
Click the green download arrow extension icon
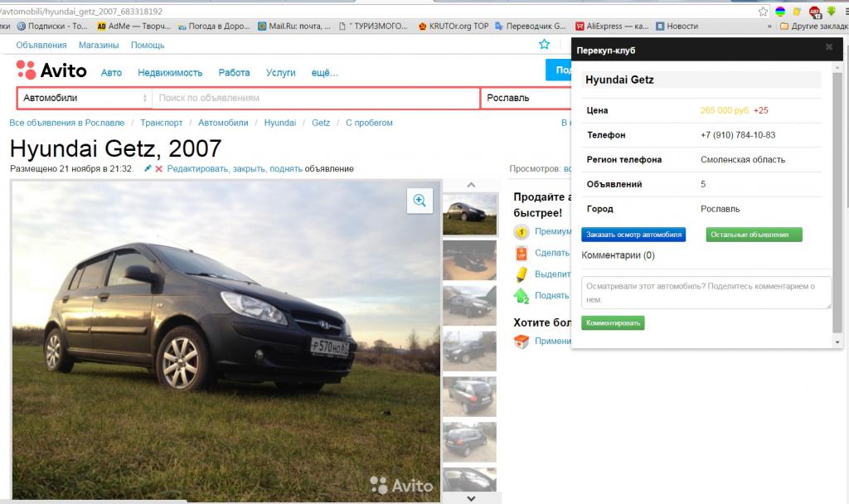point(831,12)
